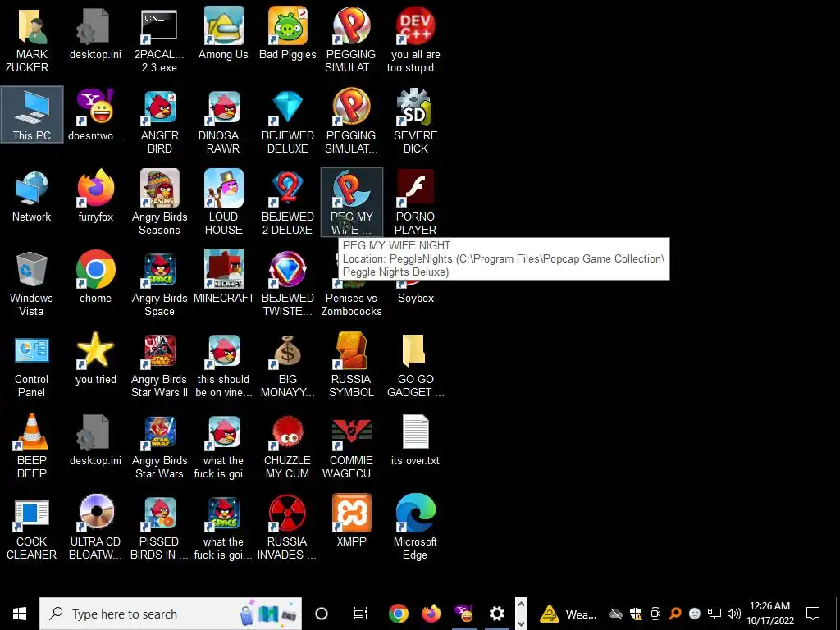Screen dimensions: 840x630
Task: Open the notification Action Center
Action: [x=813, y=614]
